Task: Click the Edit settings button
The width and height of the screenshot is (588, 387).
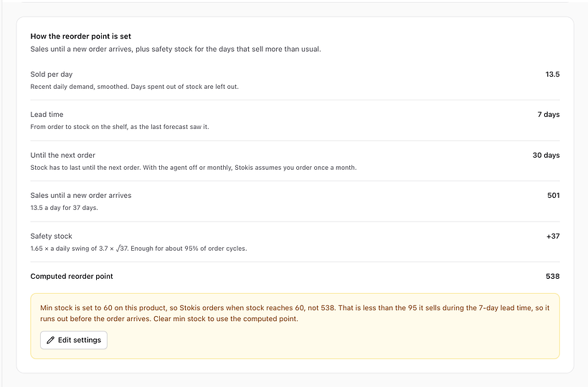Action: [x=74, y=340]
